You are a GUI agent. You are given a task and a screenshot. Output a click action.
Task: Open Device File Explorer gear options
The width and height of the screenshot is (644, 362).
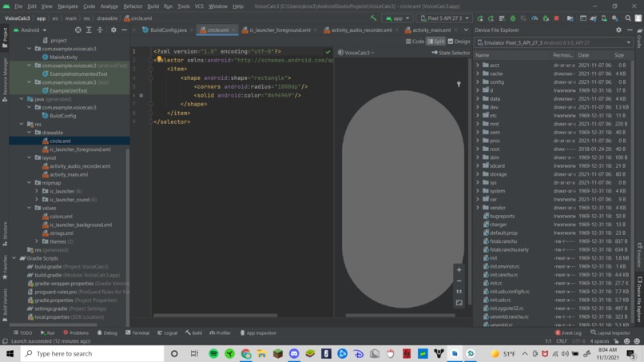click(618, 30)
